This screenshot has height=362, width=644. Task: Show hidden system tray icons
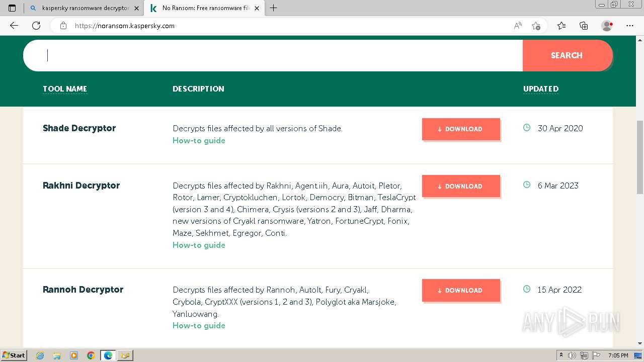[561, 355]
